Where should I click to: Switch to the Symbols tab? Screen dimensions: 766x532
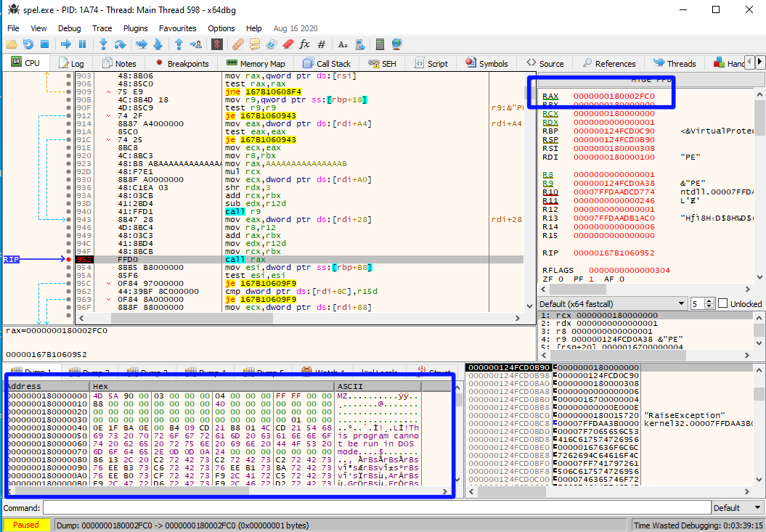[x=486, y=64]
